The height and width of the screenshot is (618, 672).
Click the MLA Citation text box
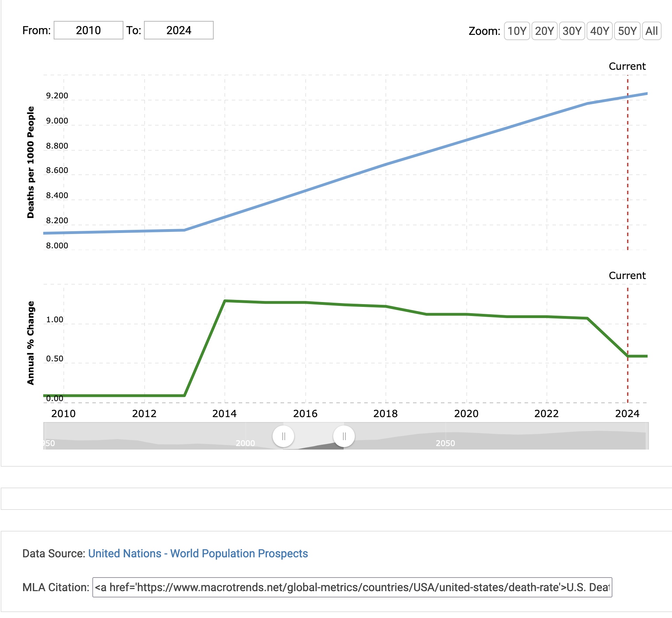pos(352,587)
